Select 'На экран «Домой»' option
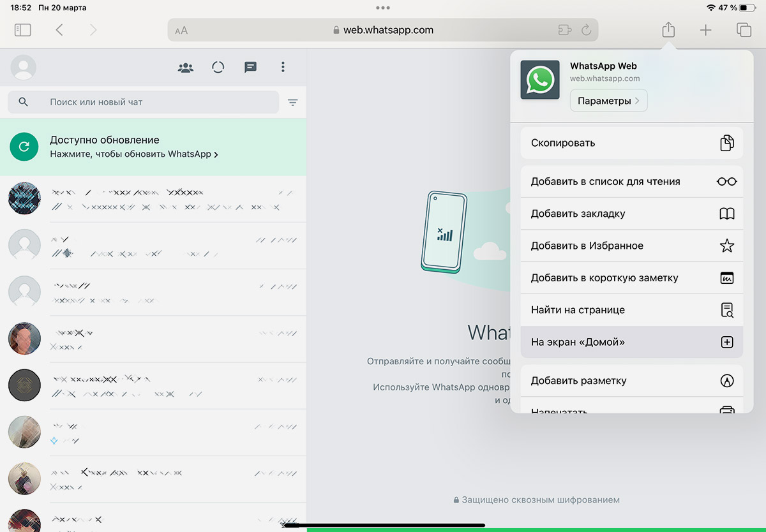766x532 pixels. [x=632, y=342]
